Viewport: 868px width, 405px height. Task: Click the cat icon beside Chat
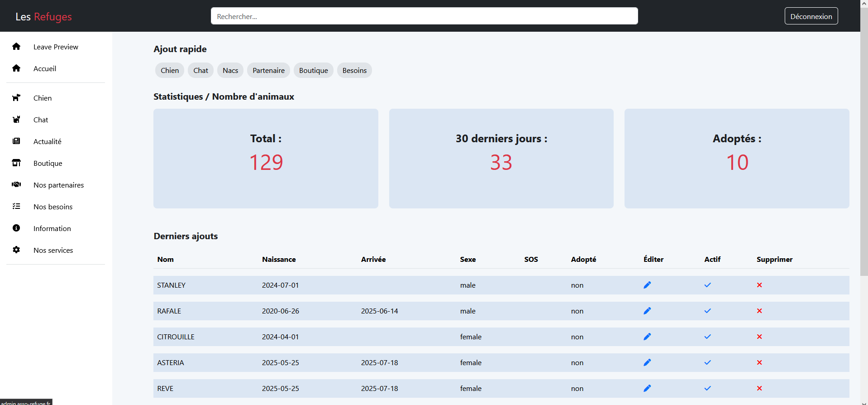click(16, 120)
